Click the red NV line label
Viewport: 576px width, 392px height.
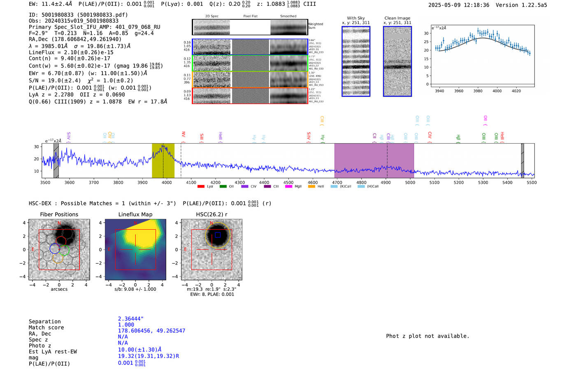183,136
